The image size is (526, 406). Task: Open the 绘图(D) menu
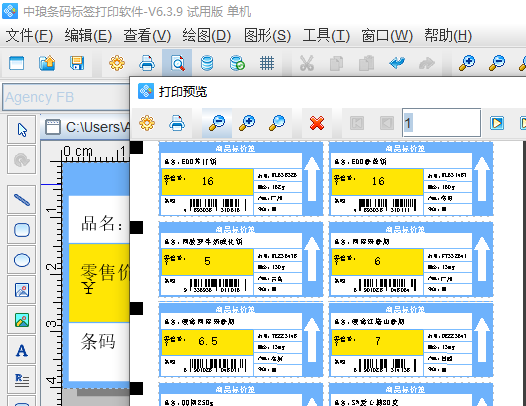coord(207,35)
